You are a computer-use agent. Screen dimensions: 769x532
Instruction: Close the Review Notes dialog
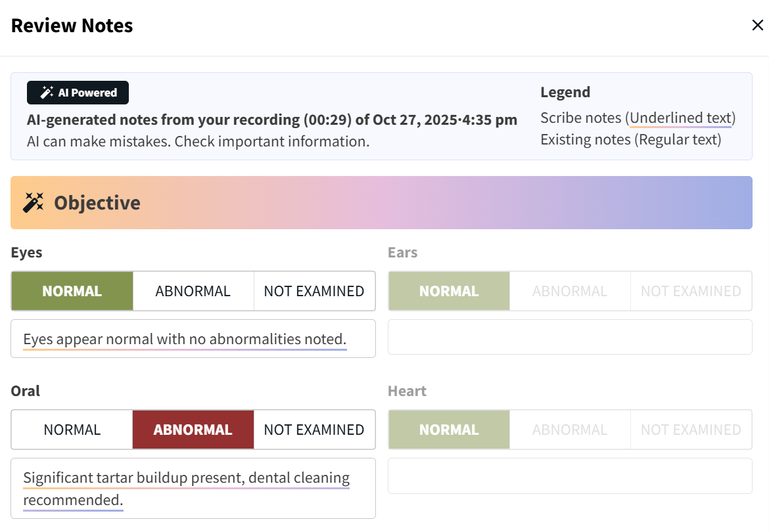coord(757,26)
